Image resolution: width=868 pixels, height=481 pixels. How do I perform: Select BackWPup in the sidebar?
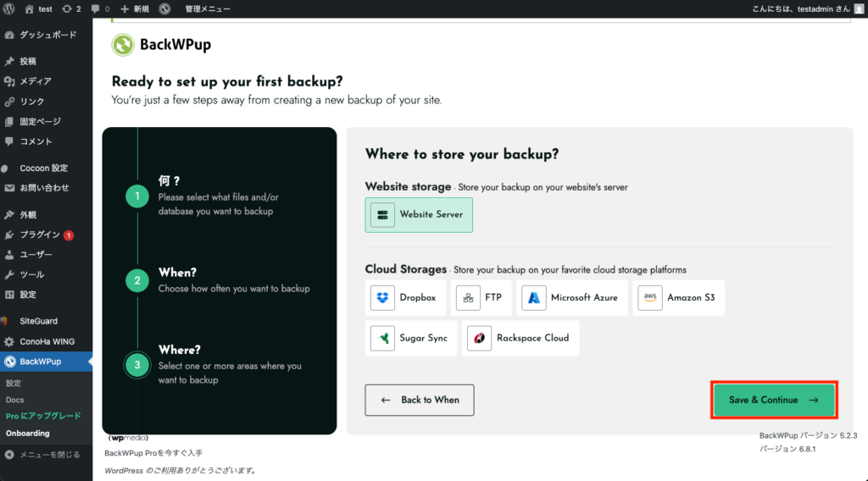[47, 362]
